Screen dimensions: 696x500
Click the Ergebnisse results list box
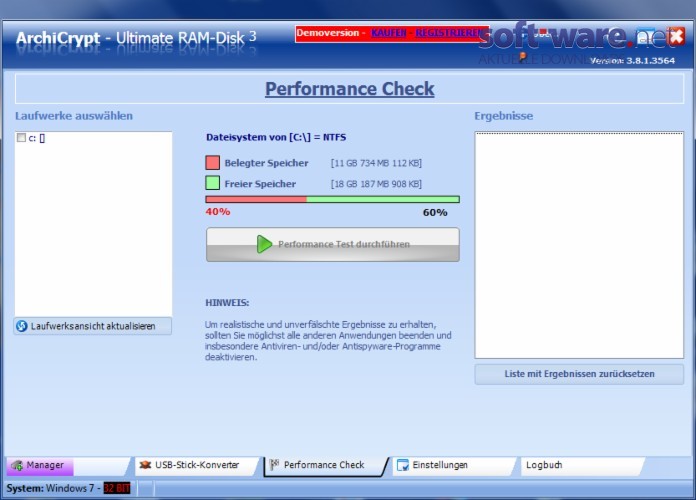tap(579, 245)
